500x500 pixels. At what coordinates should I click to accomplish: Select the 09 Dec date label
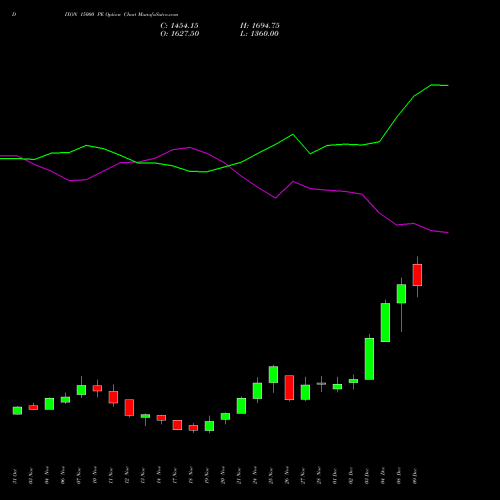[x=415, y=476]
